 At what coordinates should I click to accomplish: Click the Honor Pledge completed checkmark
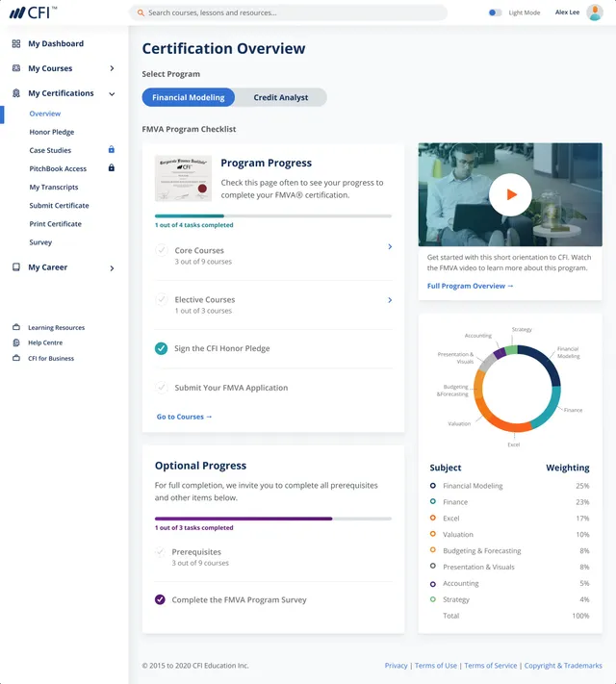(161, 348)
